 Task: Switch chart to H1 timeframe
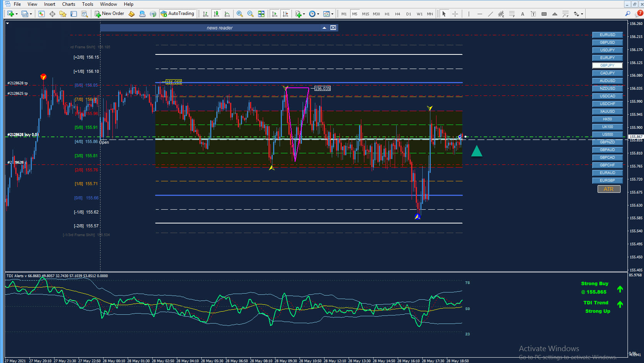click(387, 14)
